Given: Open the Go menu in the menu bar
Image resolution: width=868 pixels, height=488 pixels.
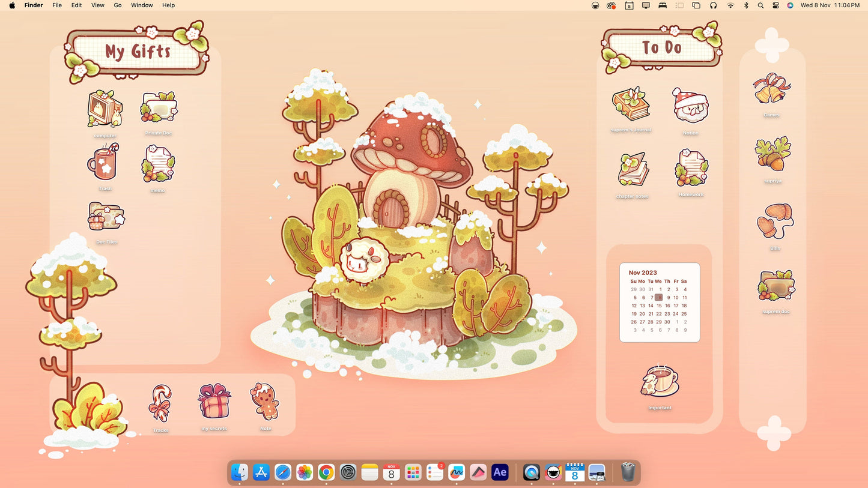Looking at the screenshot, I should click(x=118, y=5).
